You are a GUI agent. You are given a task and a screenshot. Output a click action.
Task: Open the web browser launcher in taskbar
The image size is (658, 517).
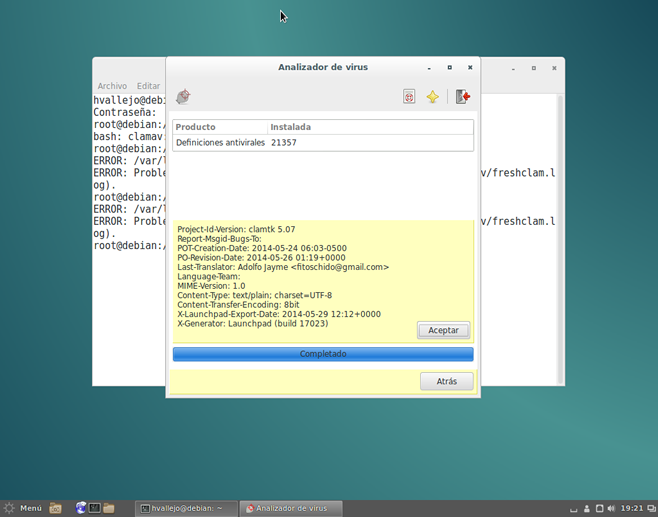[x=80, y=508]
